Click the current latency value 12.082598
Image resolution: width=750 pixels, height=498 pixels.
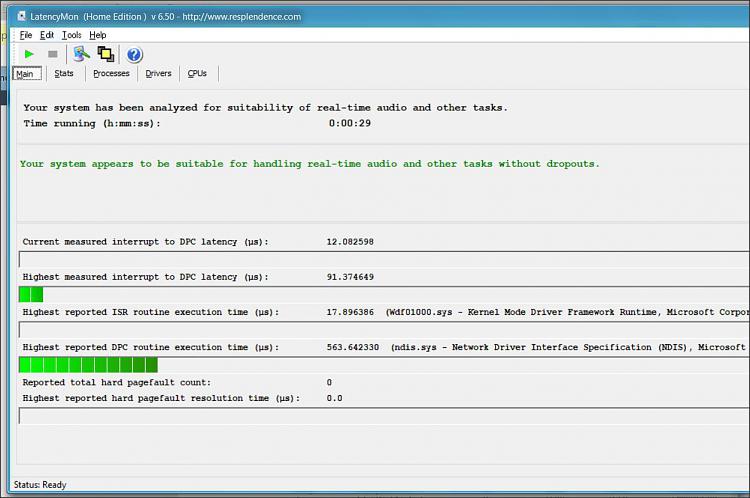[350, 242]
